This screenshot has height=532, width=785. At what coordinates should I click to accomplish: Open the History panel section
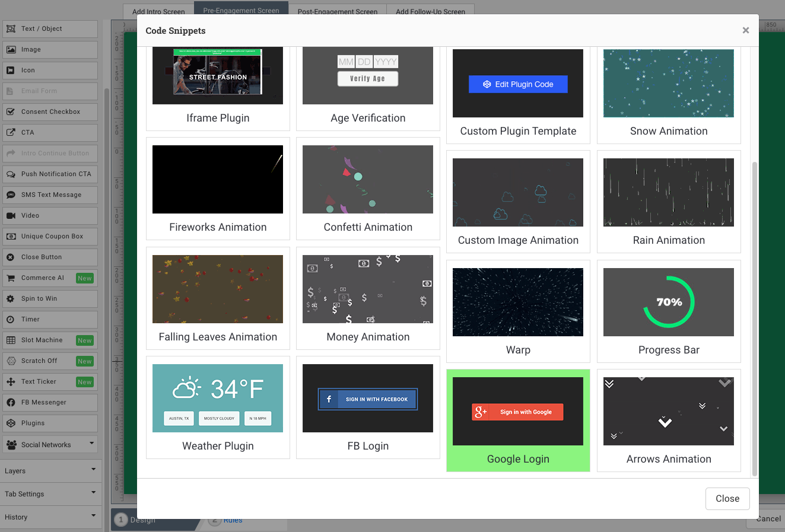pyautogui.click(x=50, y=517)
